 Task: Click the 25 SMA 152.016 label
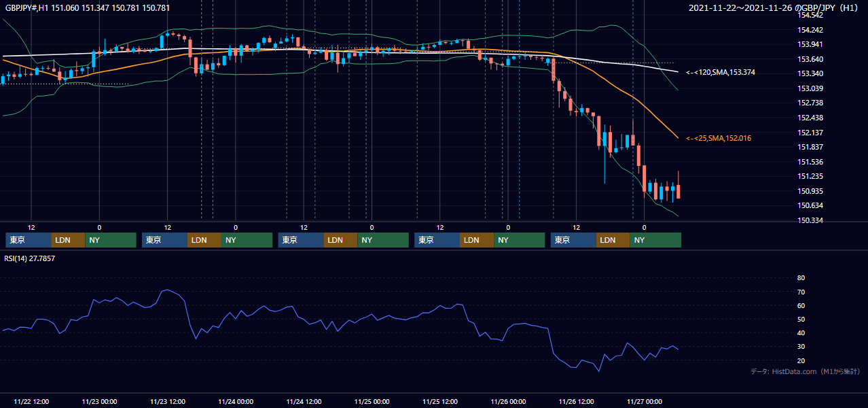(718, 138)
